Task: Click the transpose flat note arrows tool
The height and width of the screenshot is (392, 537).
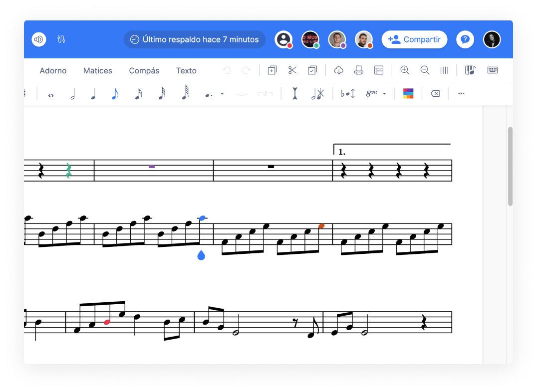Action: [348, 93]
